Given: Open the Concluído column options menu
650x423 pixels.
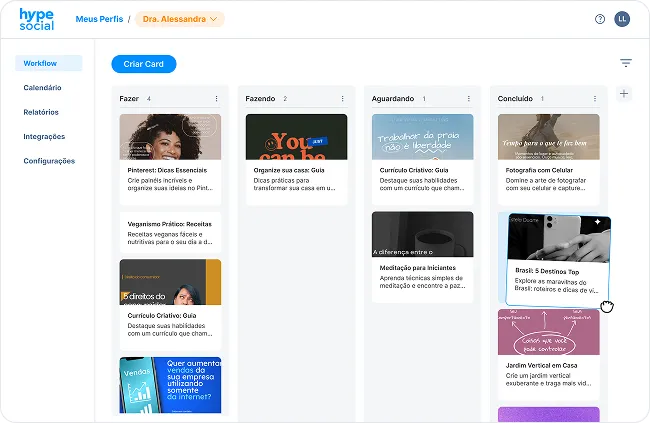Looking at the screenshot, I should [594, 99].
